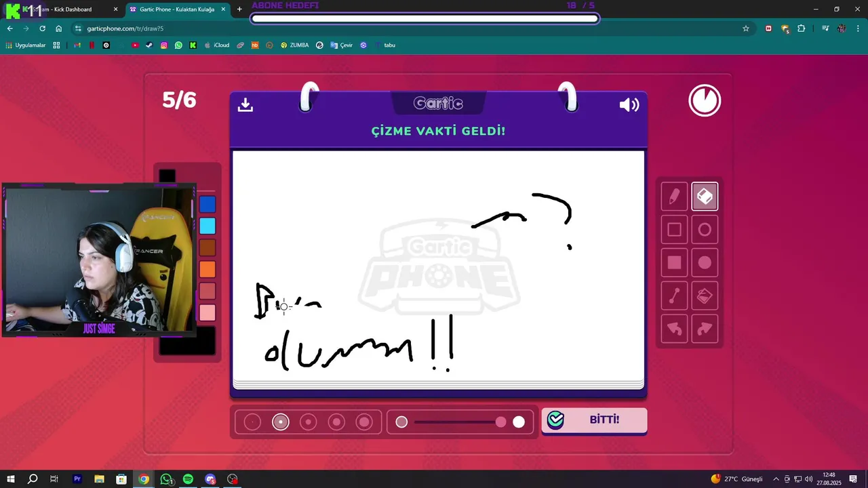Pick the black color swatch at top
The image size is (868, 488).
(x=167, y=176)
